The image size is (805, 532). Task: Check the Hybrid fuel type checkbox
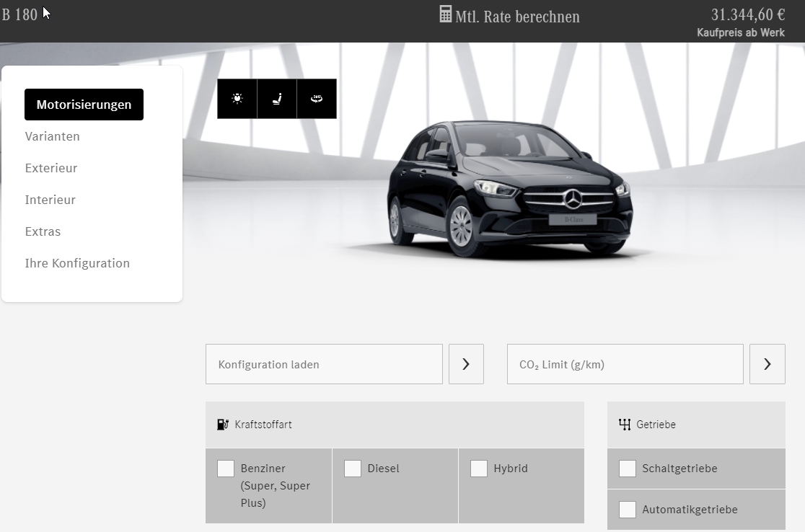point(478,469)
